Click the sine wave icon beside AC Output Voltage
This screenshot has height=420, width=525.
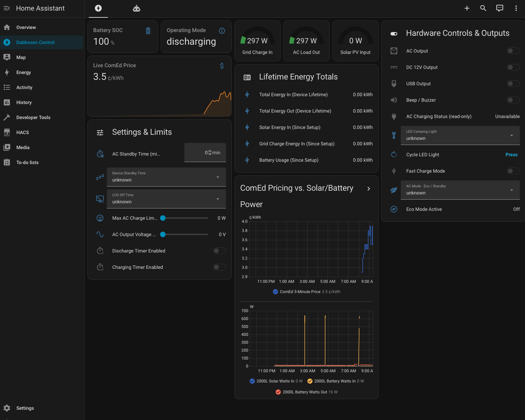point(100,234)
